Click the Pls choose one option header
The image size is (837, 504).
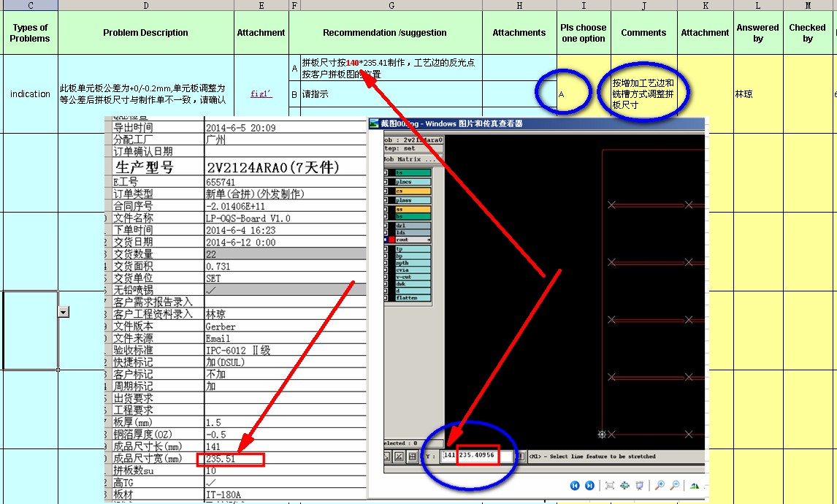tap(584, 33)
